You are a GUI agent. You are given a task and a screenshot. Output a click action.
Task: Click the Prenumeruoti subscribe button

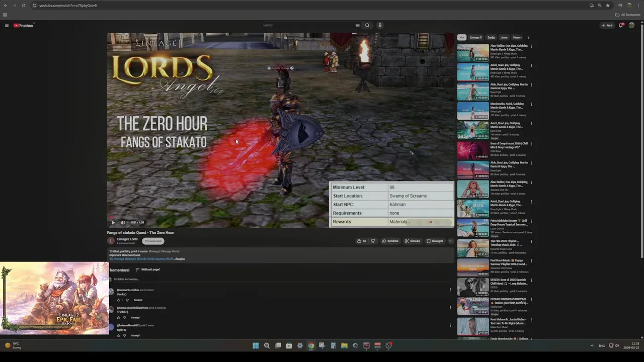(x=153, y=241)
